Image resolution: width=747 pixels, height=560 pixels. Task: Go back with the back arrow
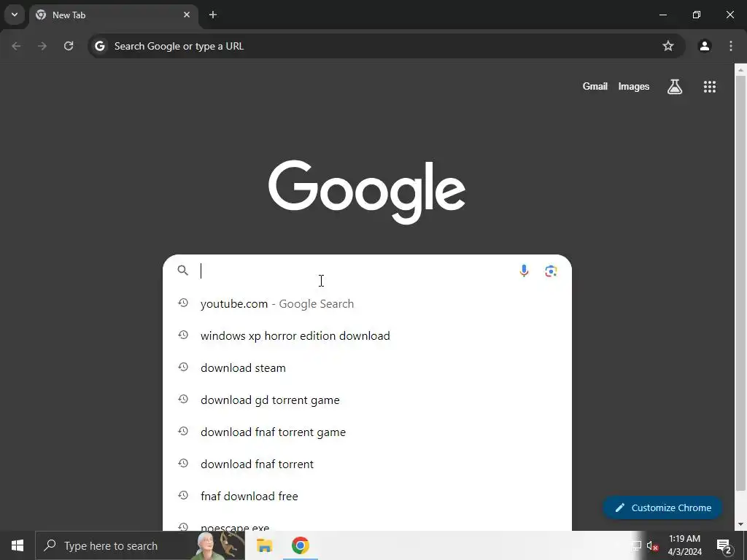[16, 46]
